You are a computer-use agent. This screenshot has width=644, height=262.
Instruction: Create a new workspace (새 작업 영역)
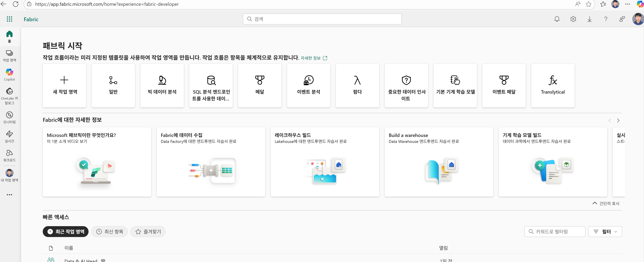point(64,85)
